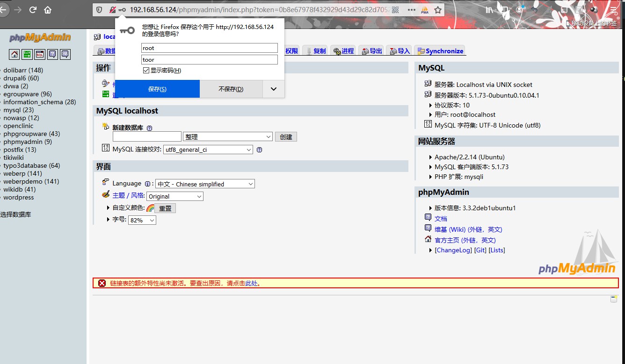625x364 pixels.
Task: Click the server icon beside localhost breadcrumb
Action: (97, 37)
